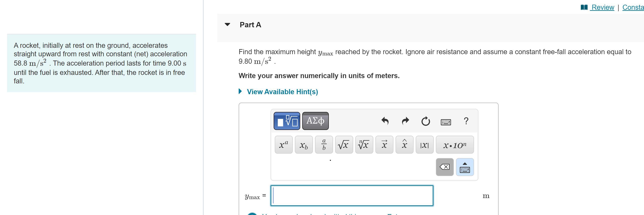This screenshot has height=215, width=644.
Task: Click the undo arrow in equation toolbar
Action: pos(385,121)
